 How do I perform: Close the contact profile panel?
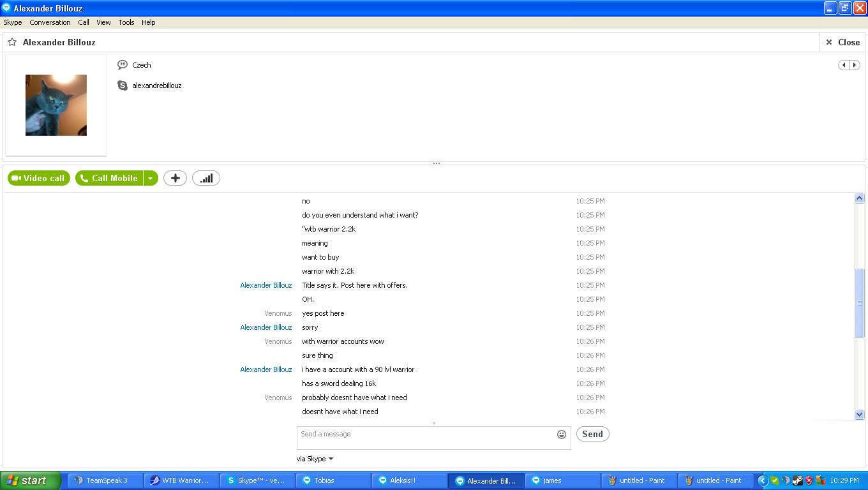pos(842,42)
